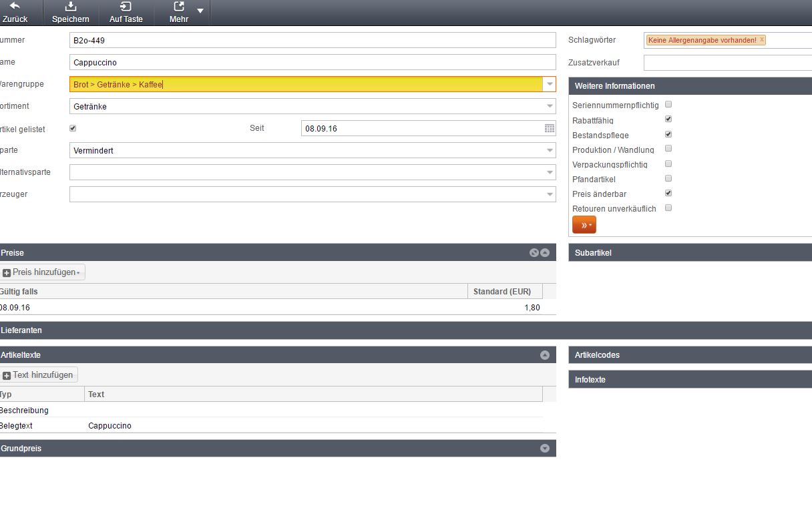Enable the Seriennummernpflichtig checkbox

(668, 105)
